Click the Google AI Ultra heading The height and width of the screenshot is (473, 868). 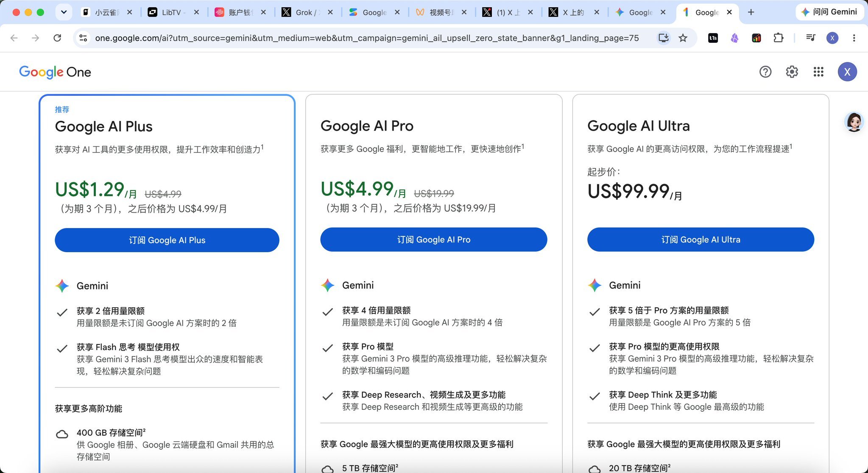coord(638,126)
